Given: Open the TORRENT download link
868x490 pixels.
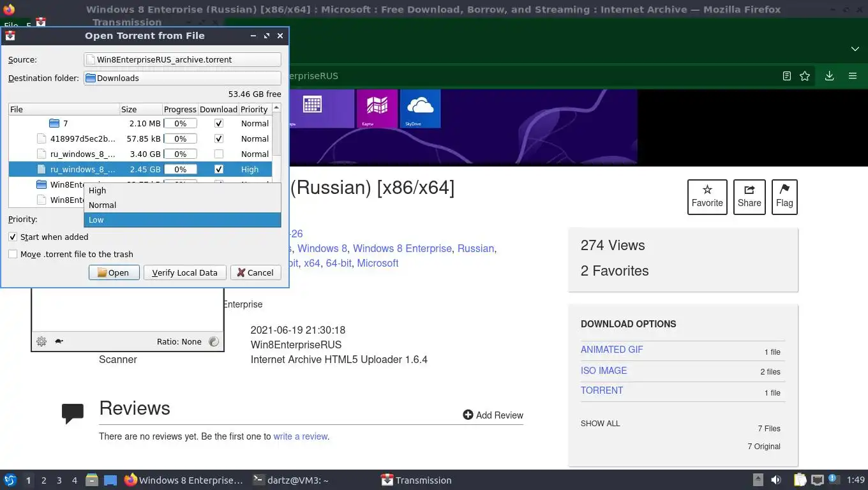Looking at the screenshot, I should [602, 390].
